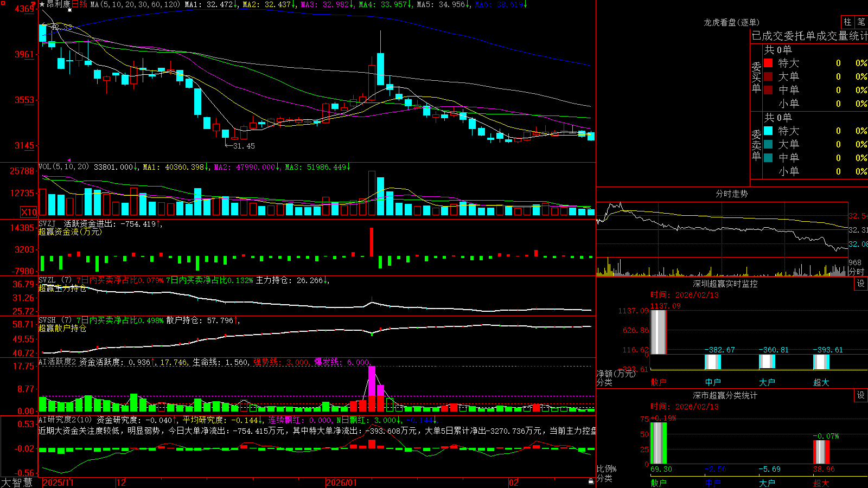Click the 龙虎看盘(逐单) panel title
Image resolution: width=868 pixels, height=488 pixels.
[x=731, y=22]
